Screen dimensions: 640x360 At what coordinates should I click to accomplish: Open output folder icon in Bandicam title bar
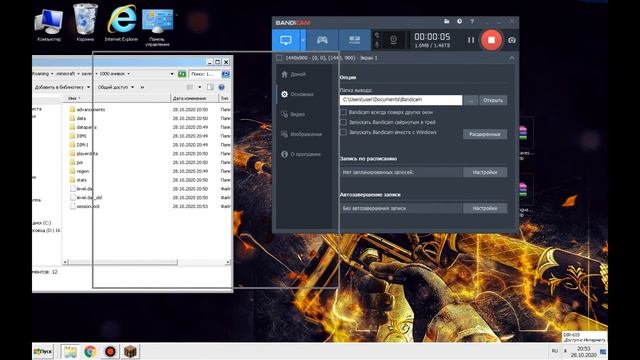447,21
